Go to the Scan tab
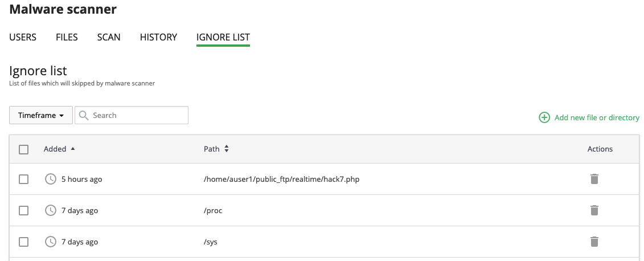This screenshot has height=261, width=644. [109, 37]
